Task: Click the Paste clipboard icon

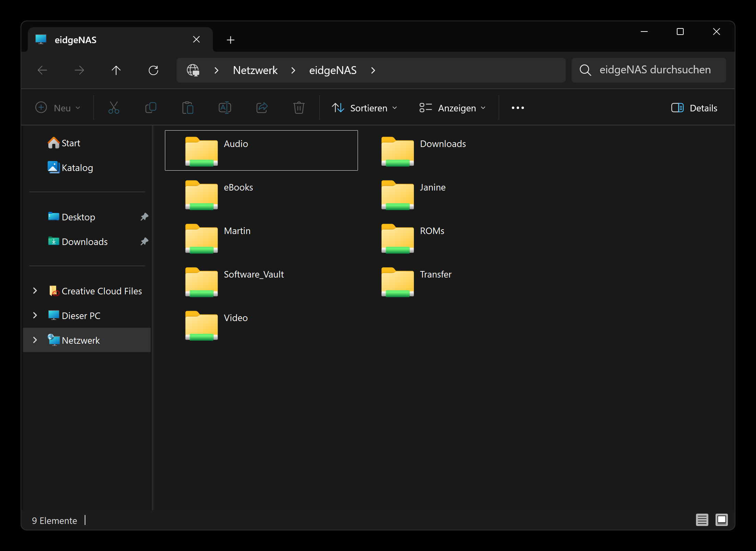Action: (188, 108)
